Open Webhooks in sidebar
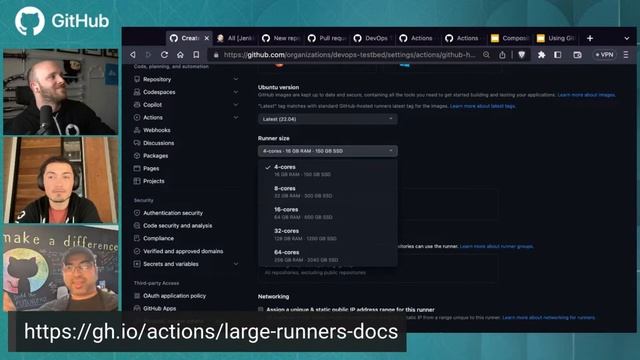 coord(156,130)
